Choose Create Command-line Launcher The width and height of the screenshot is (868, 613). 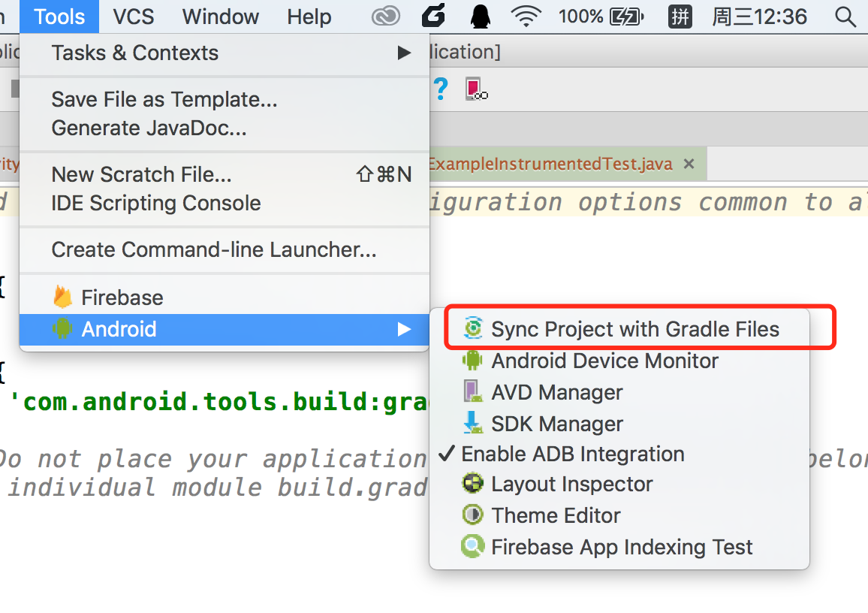[225, 250]
